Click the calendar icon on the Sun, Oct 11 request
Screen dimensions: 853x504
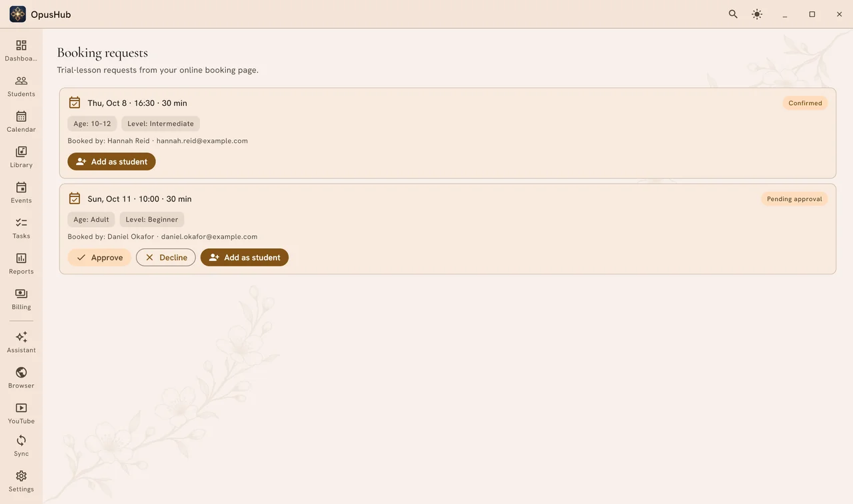tap(75, 198)
